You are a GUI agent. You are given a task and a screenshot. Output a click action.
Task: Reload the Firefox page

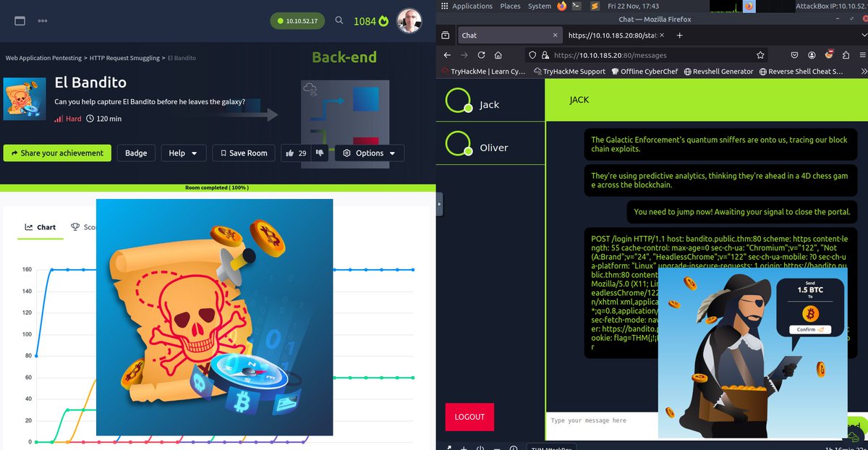(x=482, y=55)
